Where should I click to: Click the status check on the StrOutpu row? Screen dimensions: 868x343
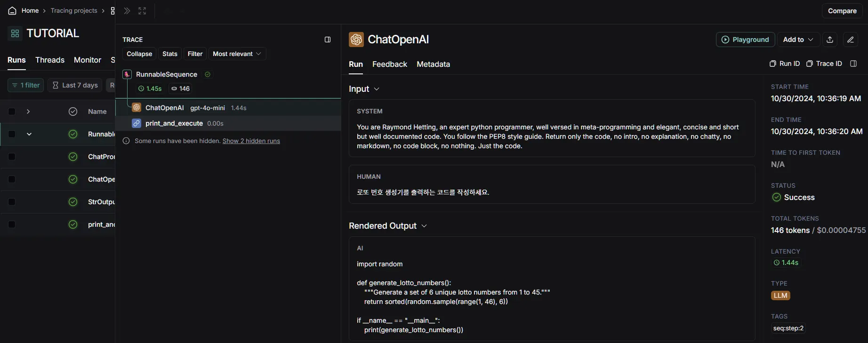(x=73, y=202)
